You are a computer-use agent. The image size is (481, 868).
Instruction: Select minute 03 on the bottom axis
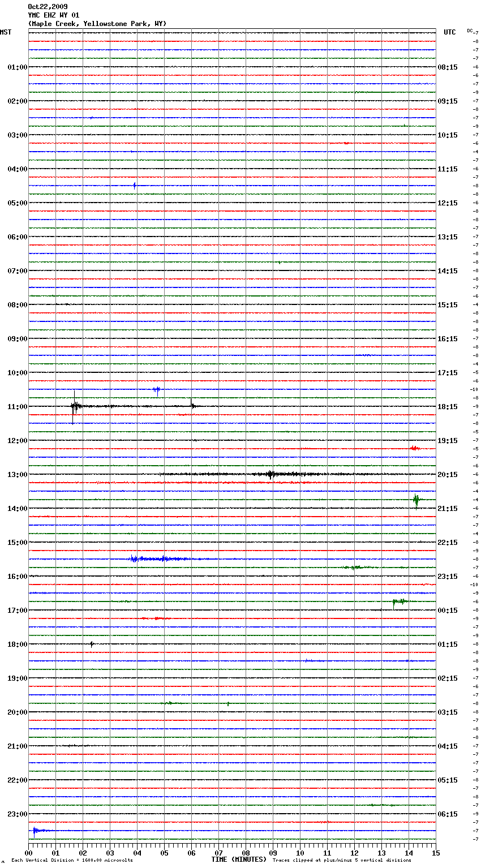[x=110, y=853]
